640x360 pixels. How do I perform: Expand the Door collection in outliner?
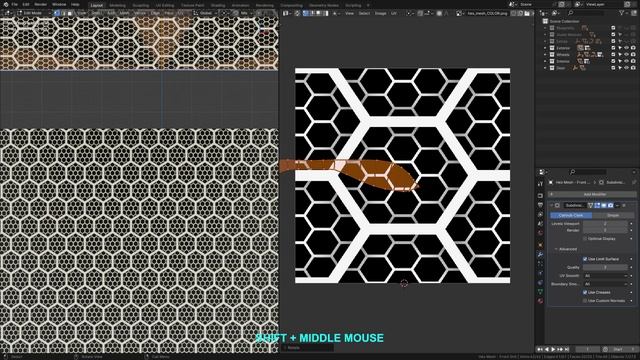[545, 68]
